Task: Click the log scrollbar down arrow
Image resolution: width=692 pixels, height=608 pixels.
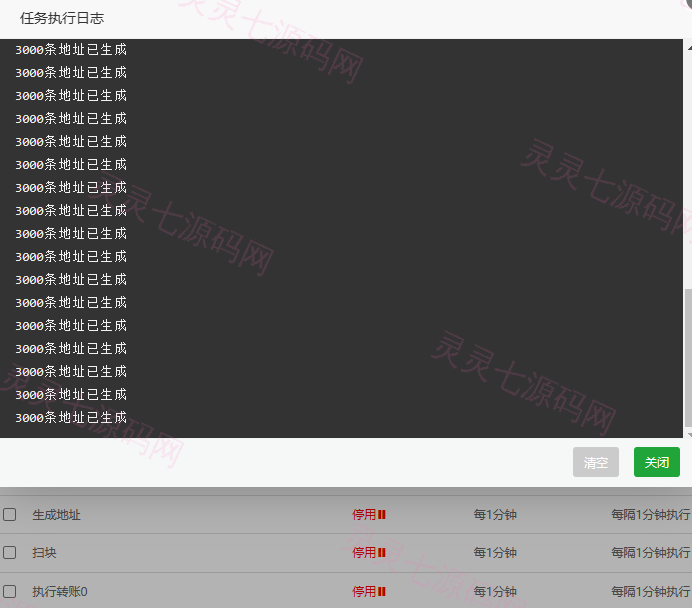Action: (x=689, y=434)
